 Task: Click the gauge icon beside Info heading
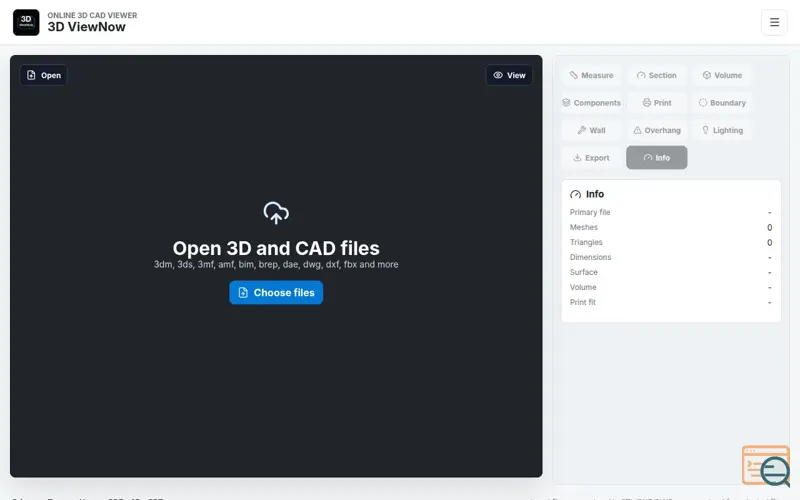(576, 194)
